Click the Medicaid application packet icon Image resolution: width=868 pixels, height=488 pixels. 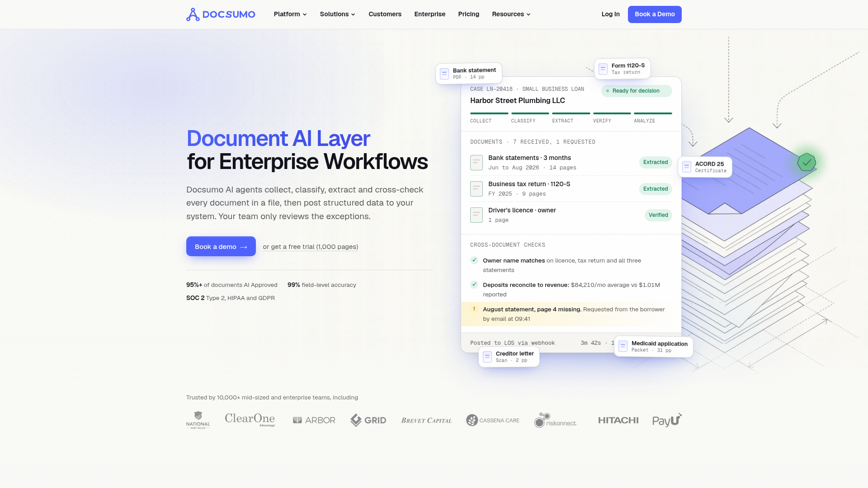tap(623, 347)
